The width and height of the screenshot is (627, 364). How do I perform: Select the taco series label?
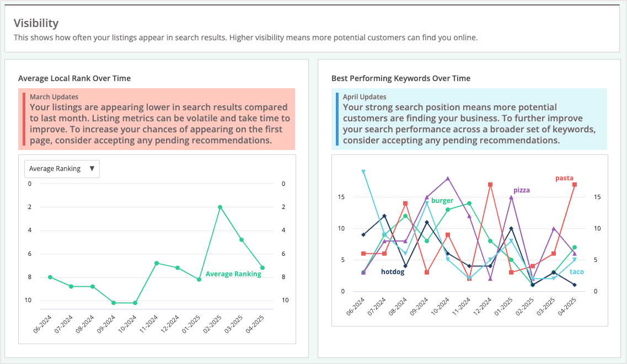click(576, 271)
